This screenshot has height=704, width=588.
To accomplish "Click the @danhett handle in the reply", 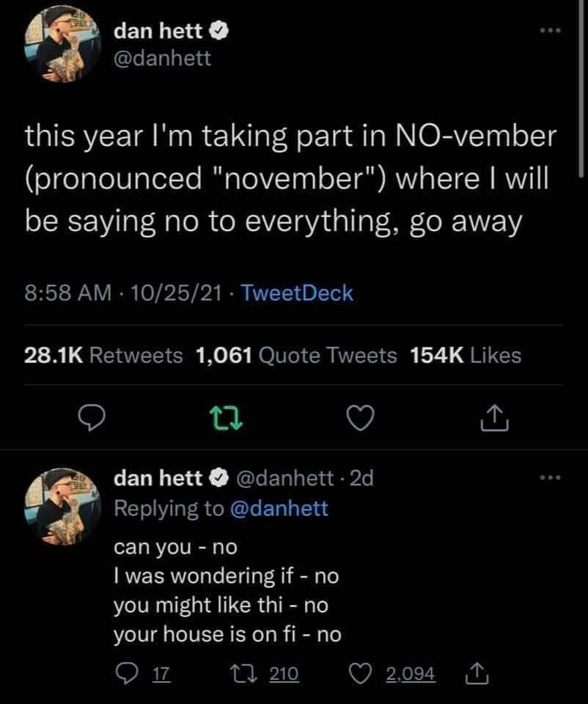I will tap(283, 478).
